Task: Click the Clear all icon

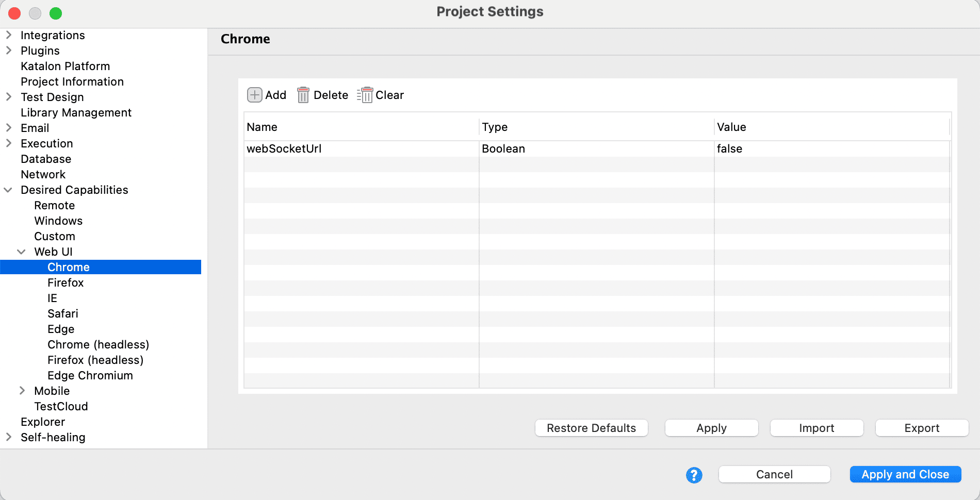Action: pyautogui.click(x=365, y=95)
